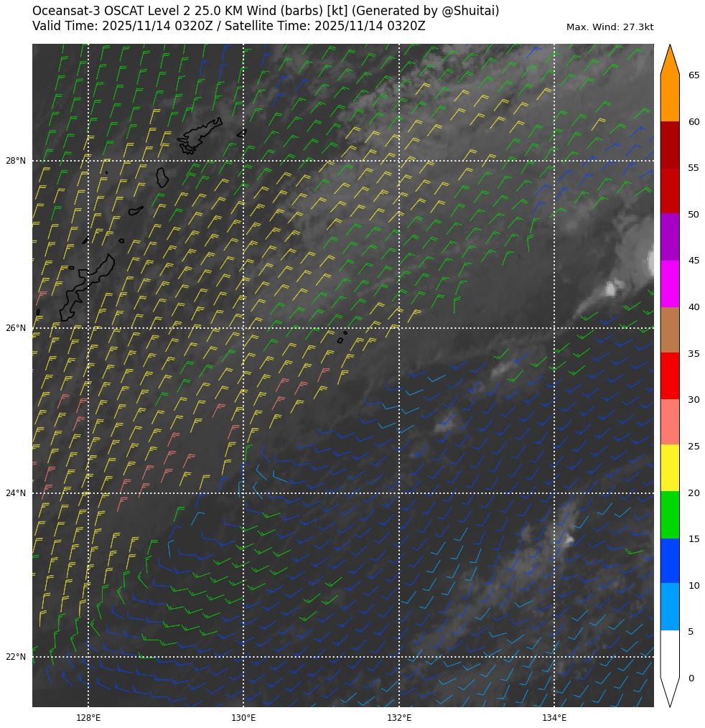Click the Oceansat-3 OSCAT title line
This screenshot has height=728, width=705.
tap(266, 11)
